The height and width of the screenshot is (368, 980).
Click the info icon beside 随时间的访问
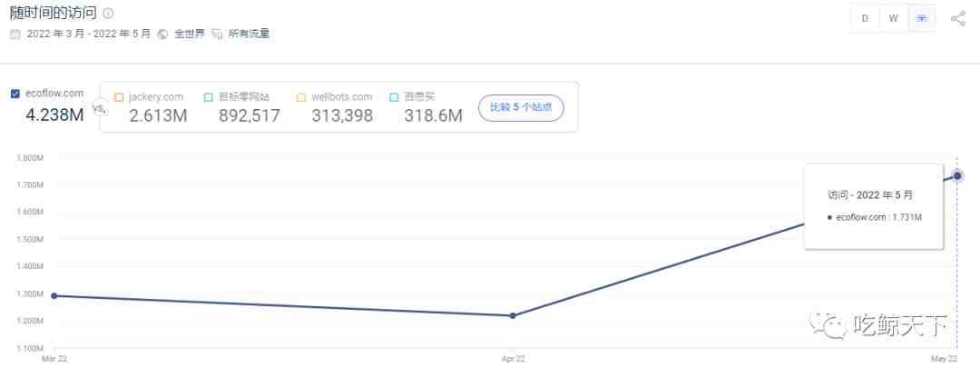(x=108, y=13)
